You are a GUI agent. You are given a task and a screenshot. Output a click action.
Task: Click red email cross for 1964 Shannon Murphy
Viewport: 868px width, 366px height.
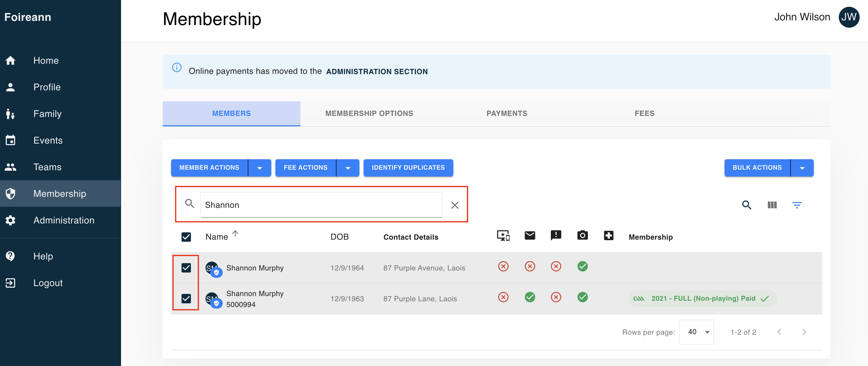(530, 267)
